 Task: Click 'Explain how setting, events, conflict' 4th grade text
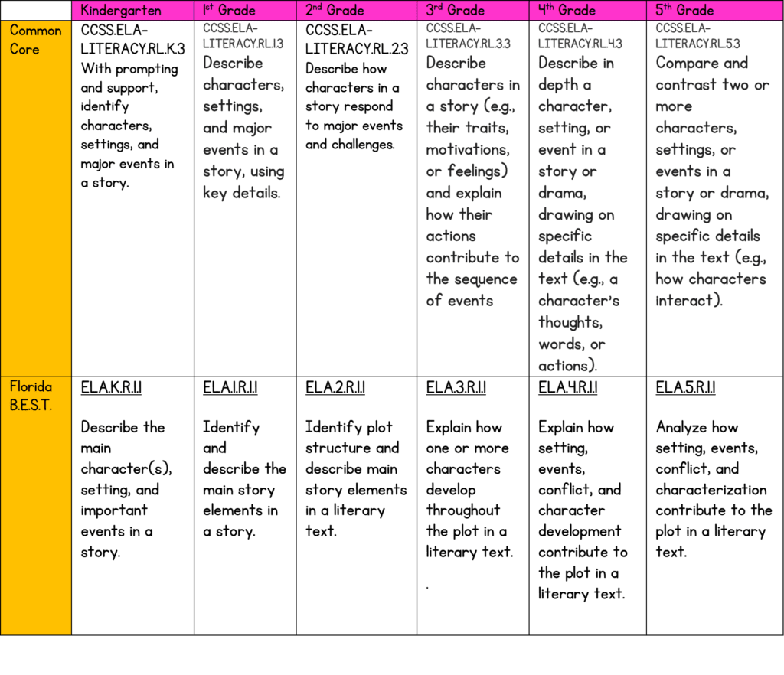coord(580,458)
